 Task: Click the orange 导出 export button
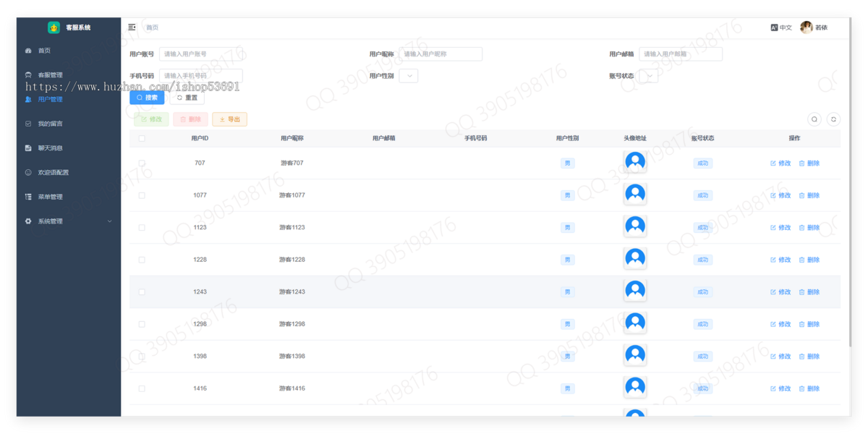[x=230, y=119]
